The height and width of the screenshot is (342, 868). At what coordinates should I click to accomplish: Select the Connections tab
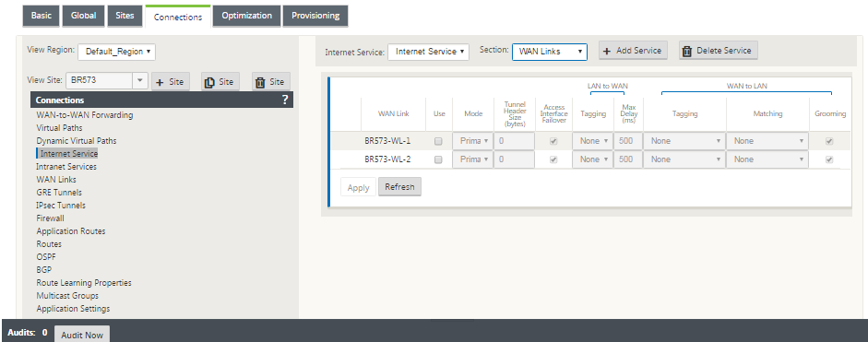(x=178, y=17)
